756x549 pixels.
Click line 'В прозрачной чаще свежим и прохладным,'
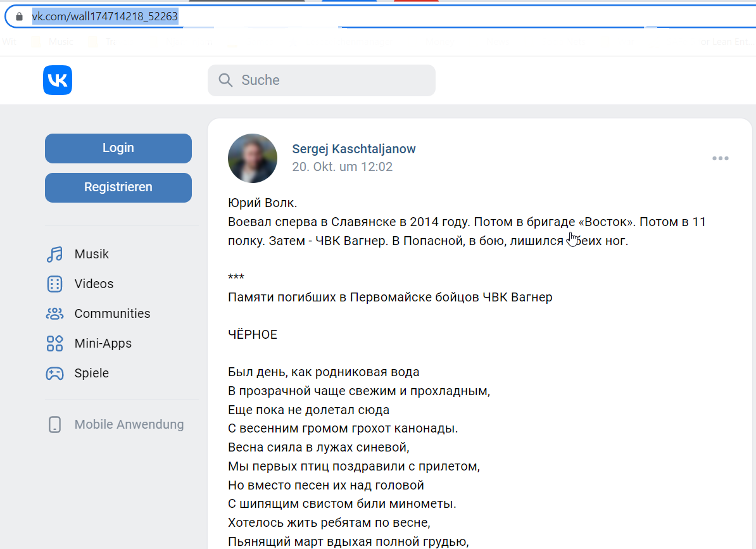click(x=359, y=391)
